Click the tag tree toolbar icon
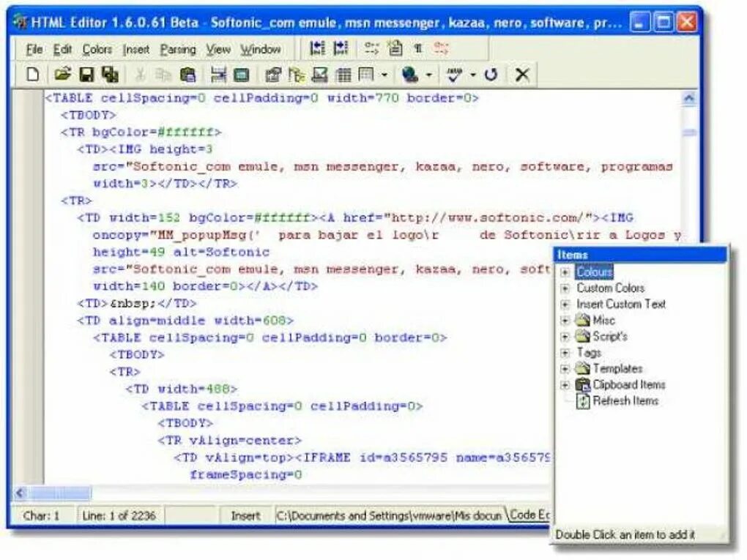747x560 pixels. pos(297,74)
